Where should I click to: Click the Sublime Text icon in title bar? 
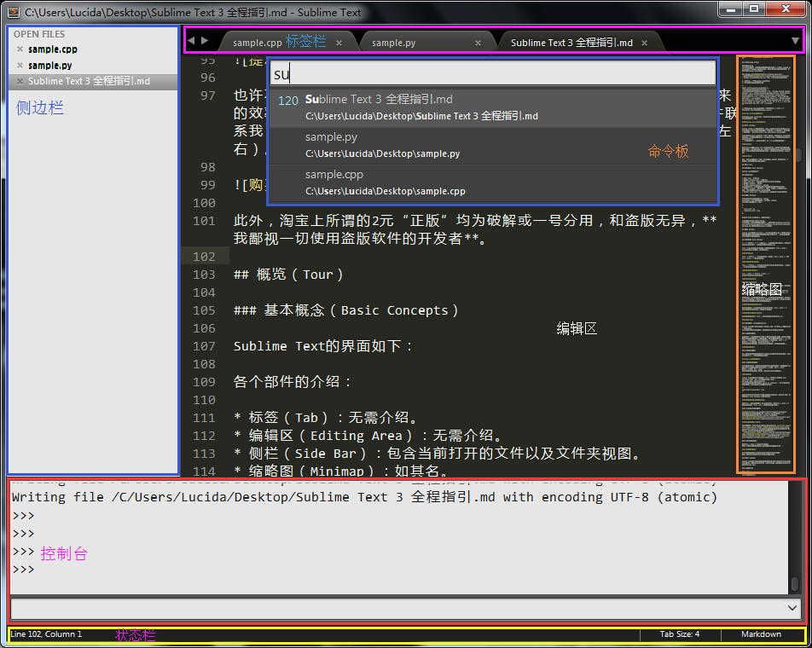(x=12, y=12)
